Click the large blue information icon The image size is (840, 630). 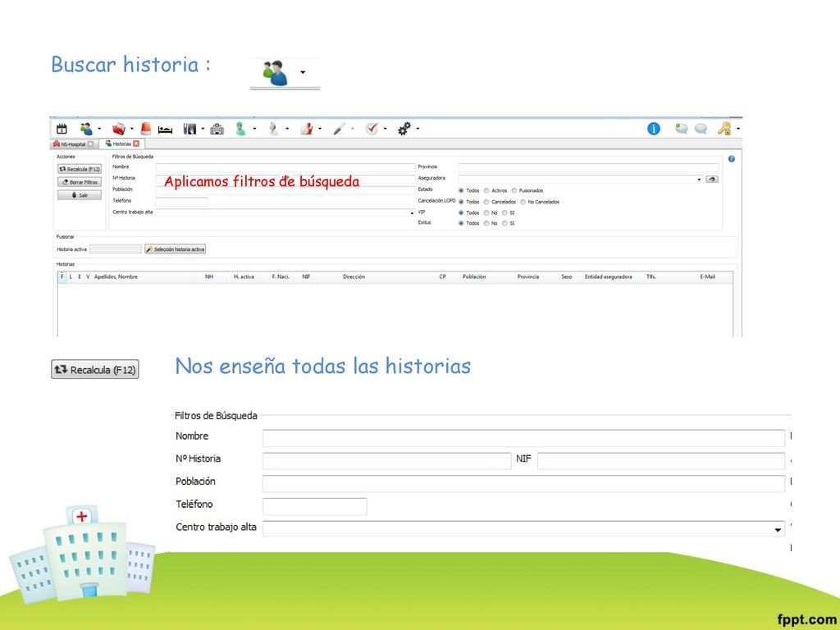654,129
